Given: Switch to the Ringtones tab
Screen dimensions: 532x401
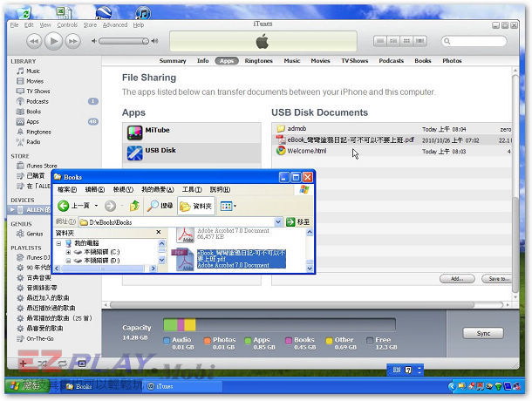Looking at the screenshot, I should tap(258, 61).
